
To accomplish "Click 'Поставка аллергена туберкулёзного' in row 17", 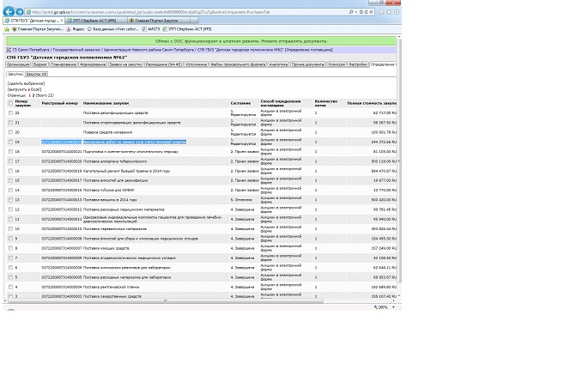I will tap(115, 161).
